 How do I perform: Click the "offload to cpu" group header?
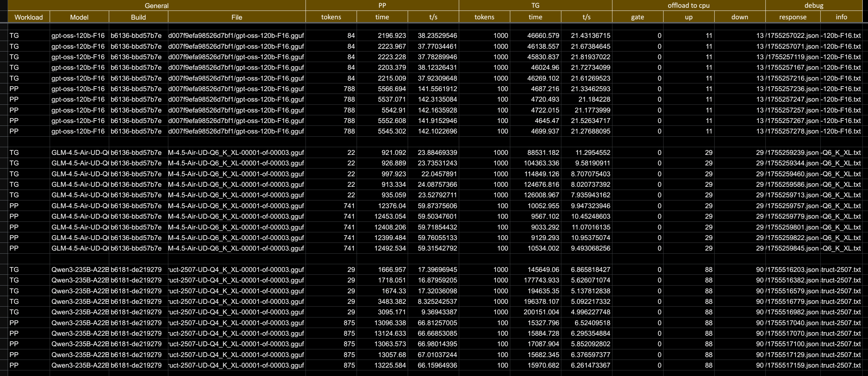pos(689,6)
